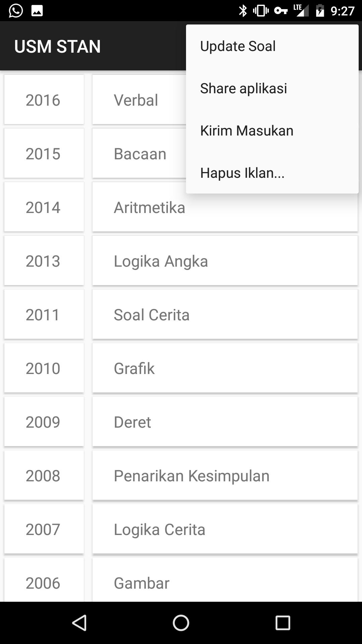Tap the VPN key status icon
362x644 pixels.
click(x=281, y=11)
